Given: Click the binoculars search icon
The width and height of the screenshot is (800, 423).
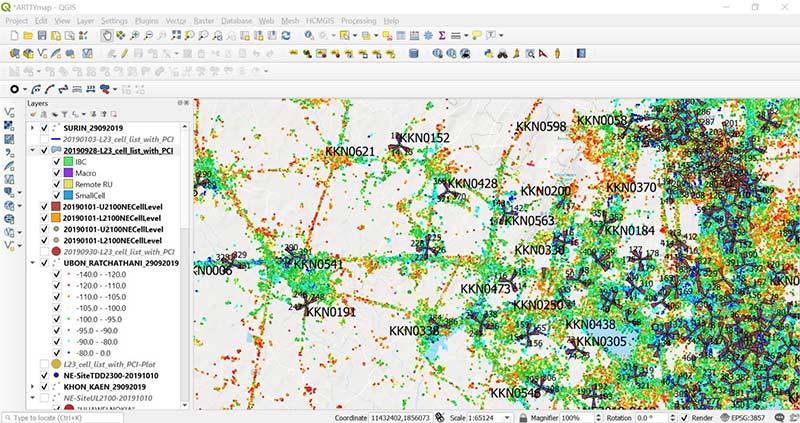Looking at the screenshot, I should [x=503, y=53].
